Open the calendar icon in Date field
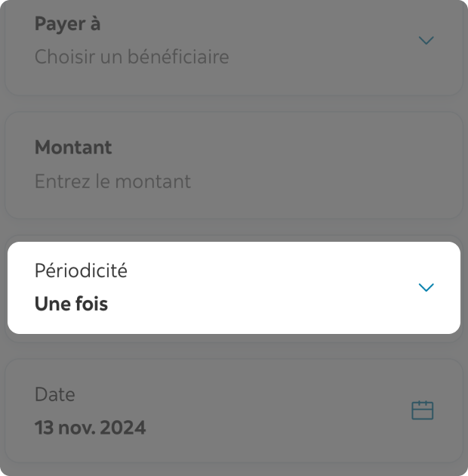Screen dimensions: 468x476 422,410
